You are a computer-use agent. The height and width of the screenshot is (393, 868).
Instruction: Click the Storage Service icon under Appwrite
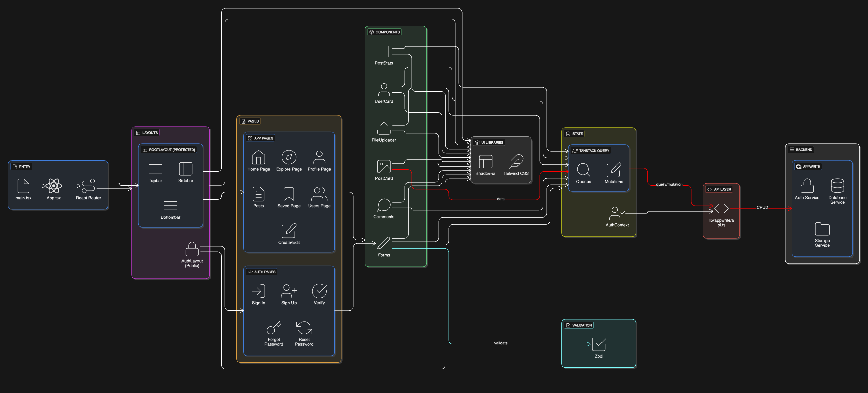pyautogui.click(x=822, y=229)
